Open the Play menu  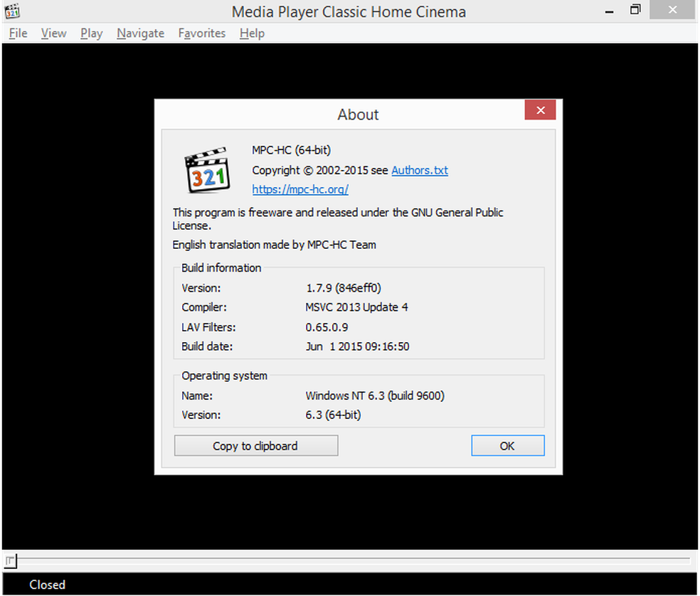click(92, 33)
